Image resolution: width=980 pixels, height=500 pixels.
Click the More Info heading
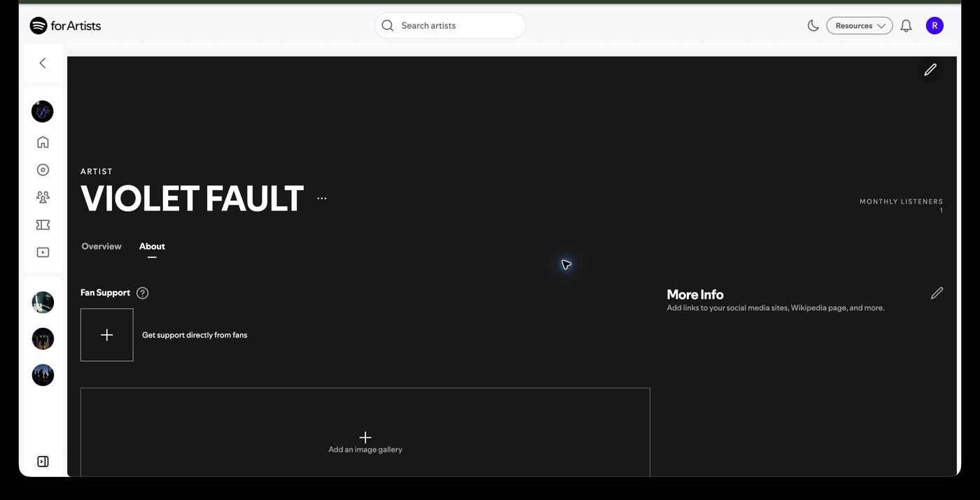click(695, 294)
